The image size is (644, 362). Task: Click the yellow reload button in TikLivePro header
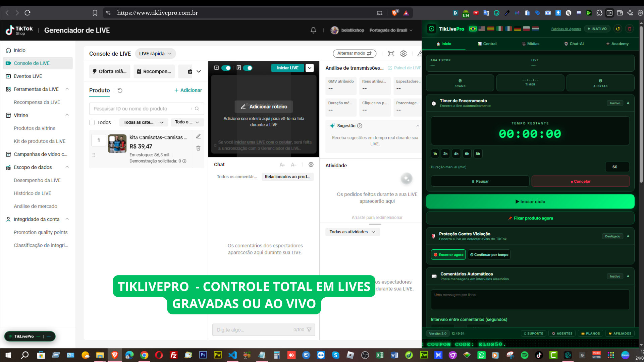click(x=618, y=29)
